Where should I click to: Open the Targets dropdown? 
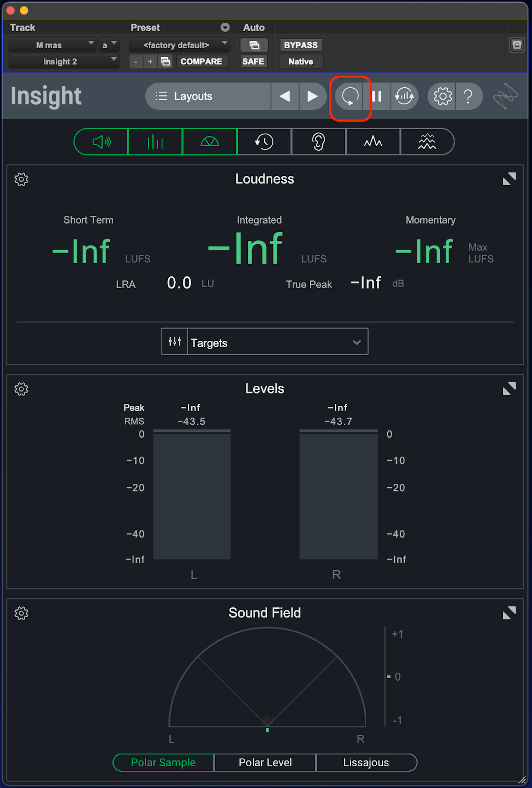[278, 341]
